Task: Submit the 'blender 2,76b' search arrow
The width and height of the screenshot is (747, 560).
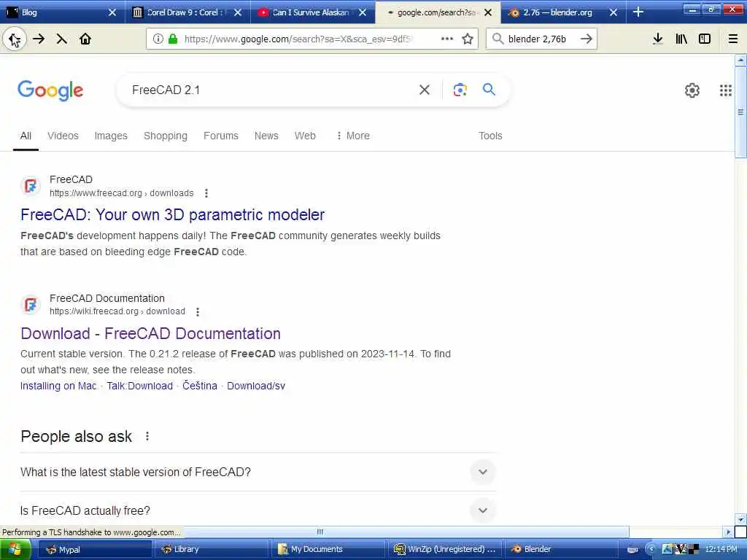Action: tap(587, 39)
